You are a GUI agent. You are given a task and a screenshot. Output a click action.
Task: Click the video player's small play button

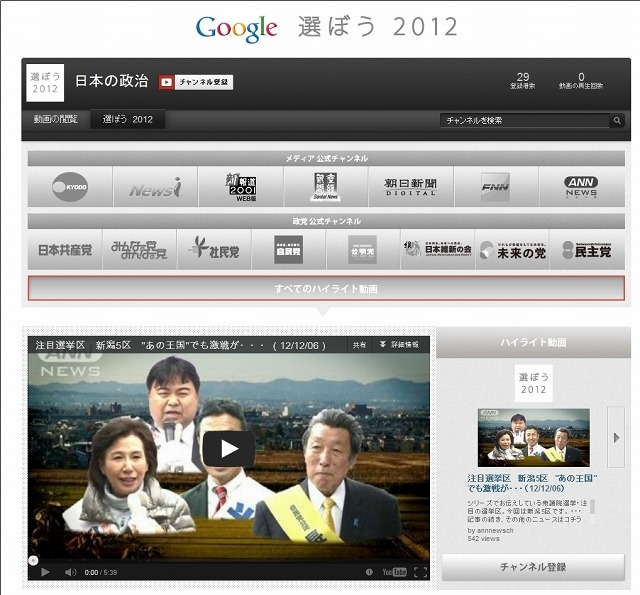[x=45, y=572]
